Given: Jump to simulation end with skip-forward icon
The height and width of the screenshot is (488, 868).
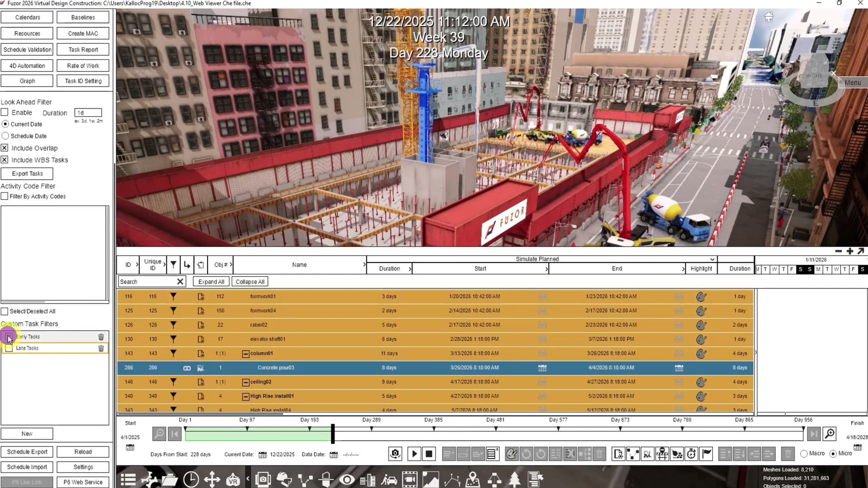Looking at the screenshot, I should pos(813,434).
